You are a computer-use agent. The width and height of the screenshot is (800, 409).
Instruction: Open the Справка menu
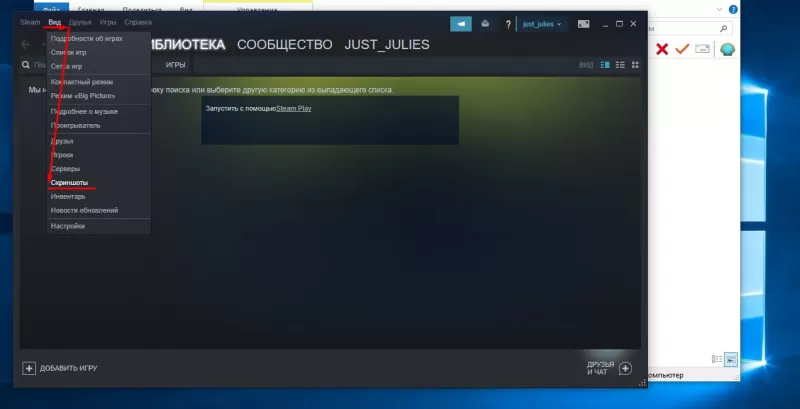(x=138, y=22)
